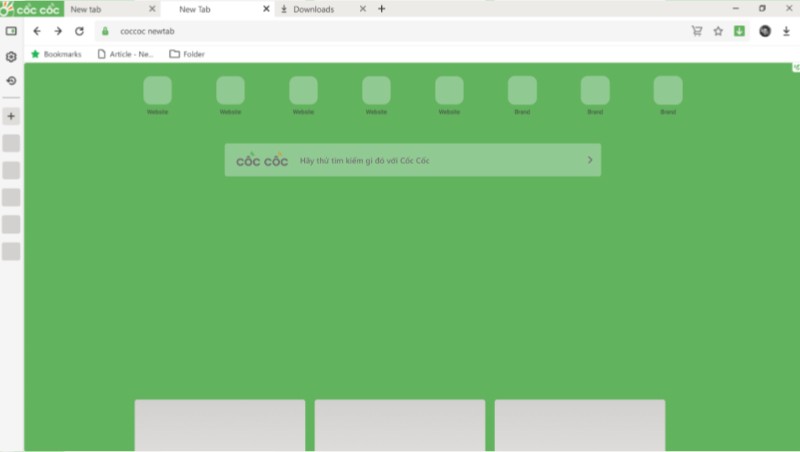Image resolution: width=800 pixels, height=452 pixels.
Task: Switch to the Downloads tab
Action: pyautogui.click(x=313, y=9)
